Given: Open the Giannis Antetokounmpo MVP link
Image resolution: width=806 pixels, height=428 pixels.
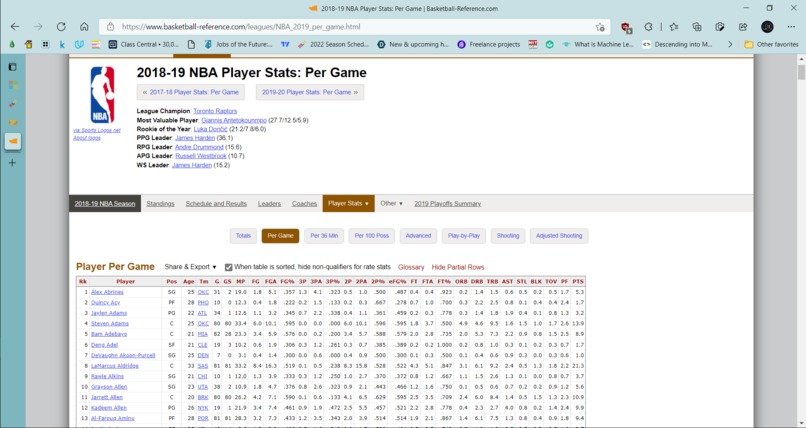Looking at the screenshot, I should (x=234, y=120).
